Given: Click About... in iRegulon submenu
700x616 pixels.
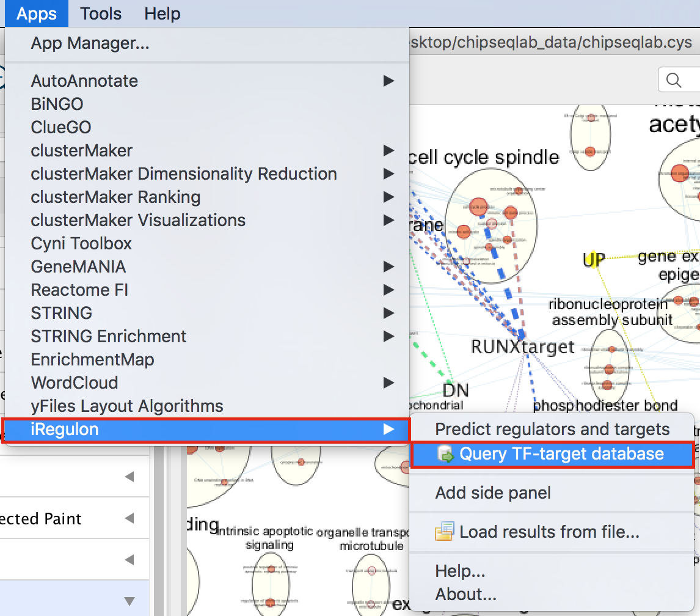Looking at the screenshot, I should point(465,594).
